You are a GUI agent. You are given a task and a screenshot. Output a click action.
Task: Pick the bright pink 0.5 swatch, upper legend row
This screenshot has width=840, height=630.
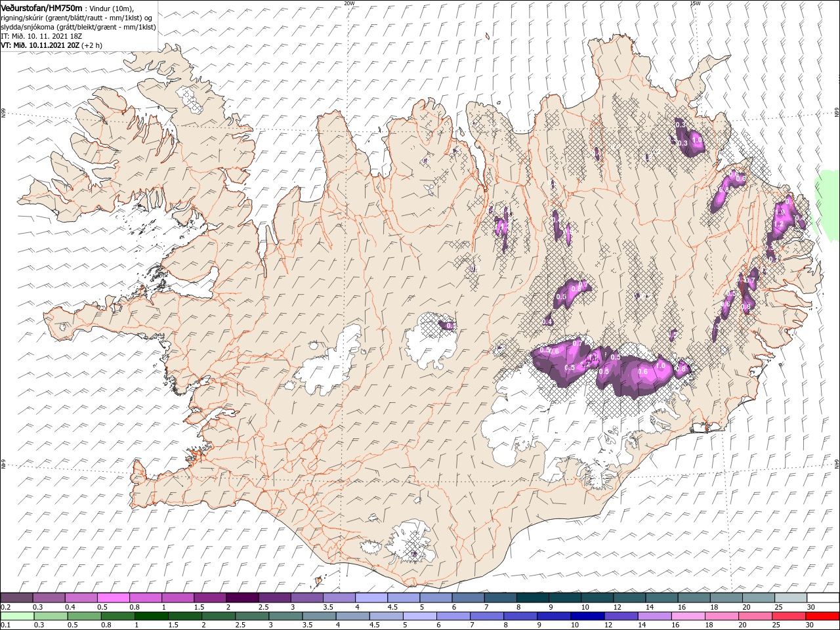click(113, 597)
